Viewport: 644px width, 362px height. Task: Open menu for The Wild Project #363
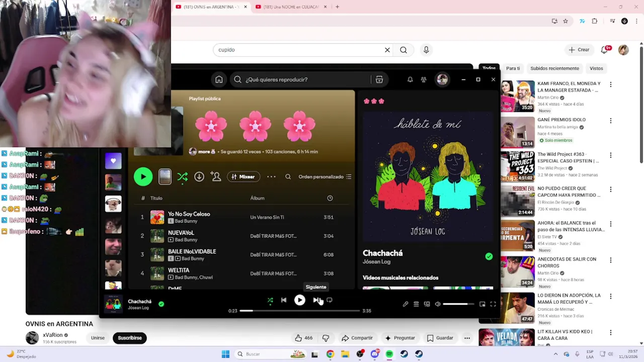tap(611, 155)
